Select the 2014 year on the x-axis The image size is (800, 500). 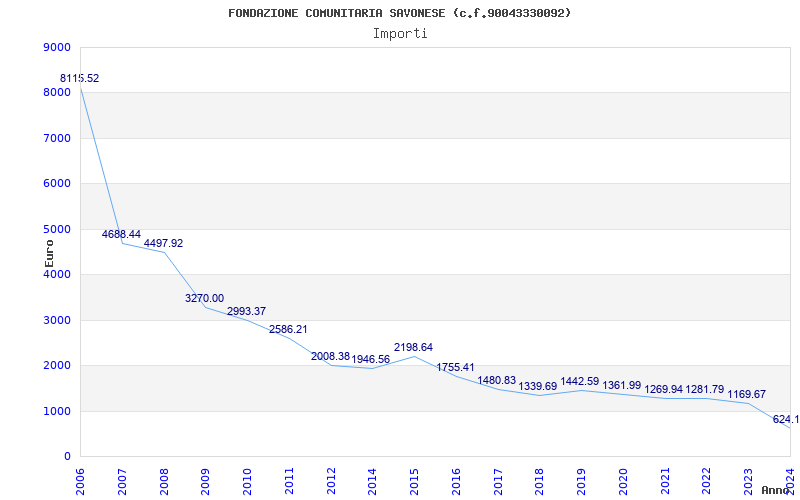coord(372,482)
